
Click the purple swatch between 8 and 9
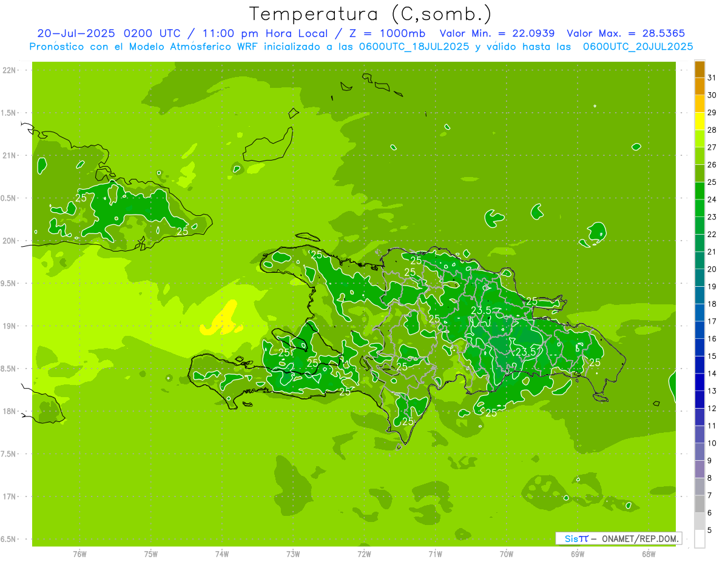coord(699,469)
